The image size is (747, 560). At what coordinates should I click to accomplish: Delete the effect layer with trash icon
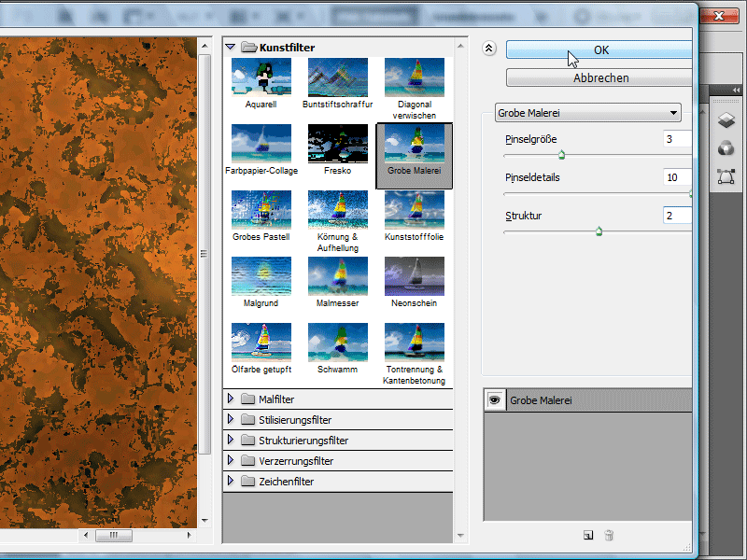click(x=609, y=535)
